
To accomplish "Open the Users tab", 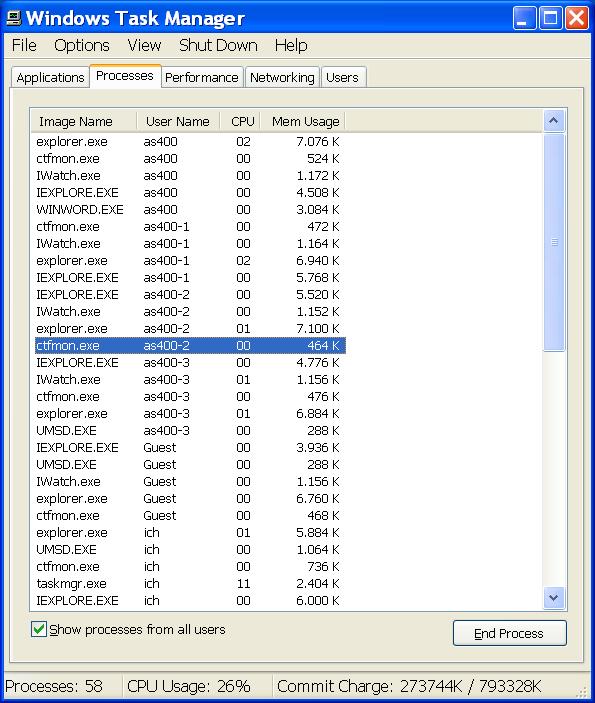I will pyautogui.click(x=343, y=78).
